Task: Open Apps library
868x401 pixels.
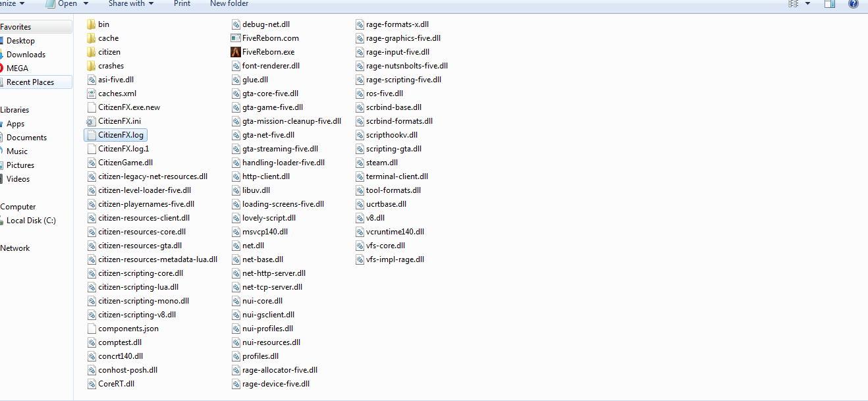Action: [x=15, y=124]
